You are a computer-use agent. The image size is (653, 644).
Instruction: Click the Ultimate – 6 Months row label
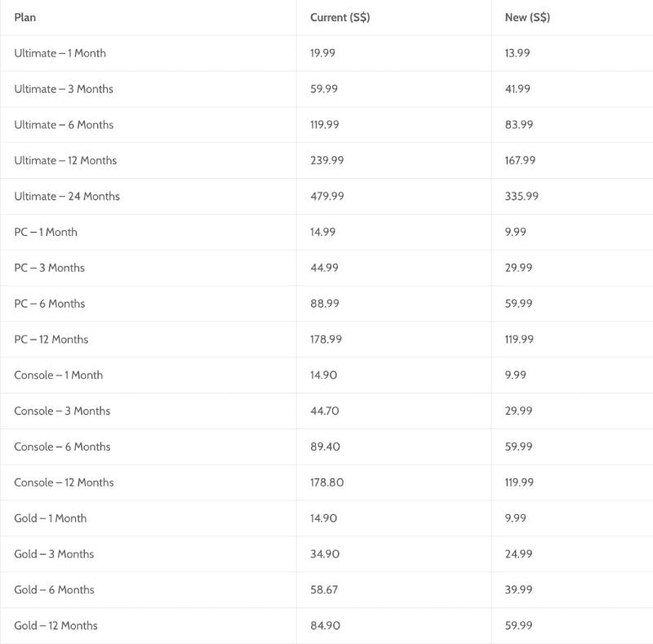(64, 125)
